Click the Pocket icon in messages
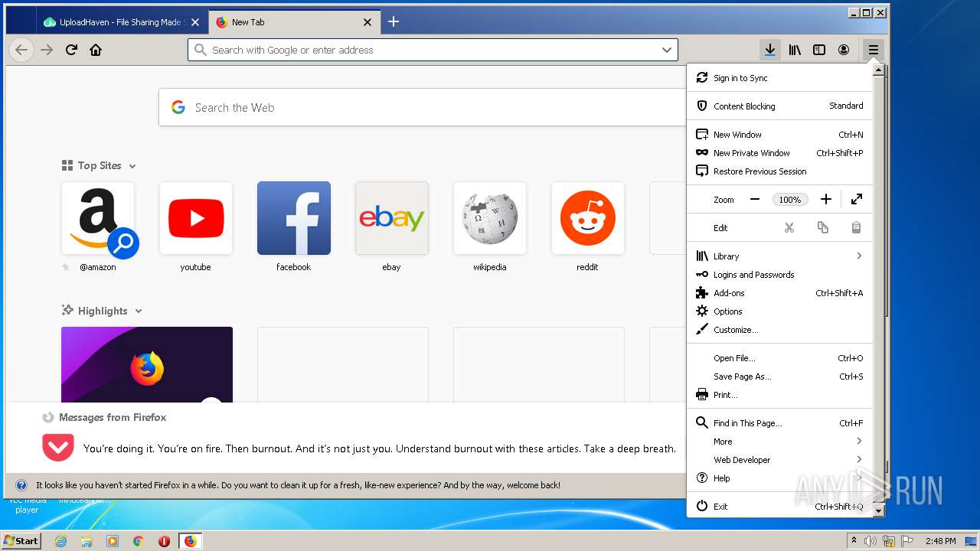Screen dimensions: 980x551 click(x=58, y=448)
